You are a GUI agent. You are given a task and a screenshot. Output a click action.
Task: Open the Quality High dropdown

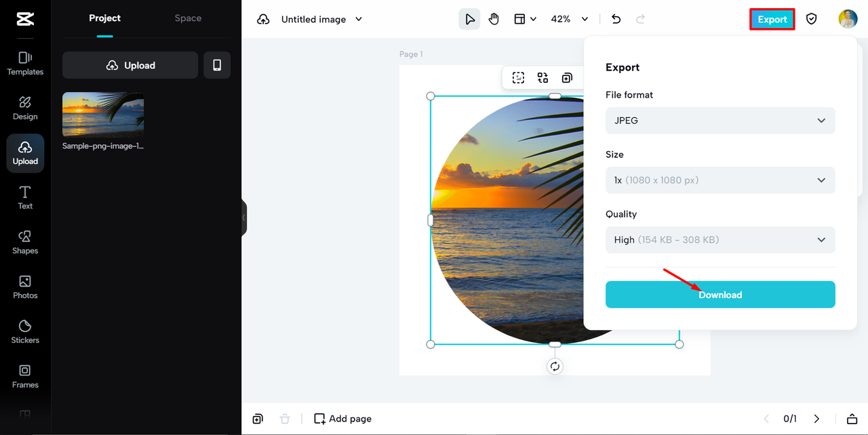(x=720, y=240)
